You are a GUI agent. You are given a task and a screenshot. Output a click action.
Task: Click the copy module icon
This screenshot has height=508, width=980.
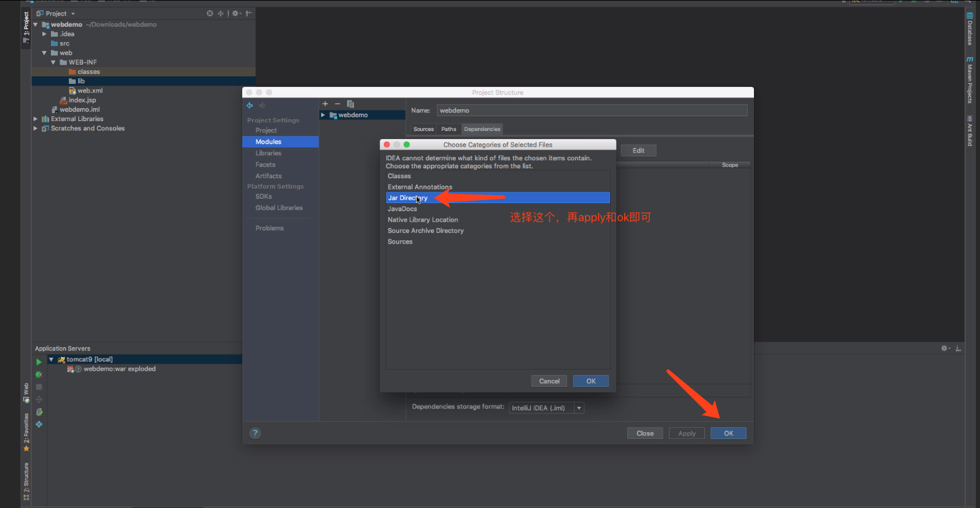pos(350,104)
